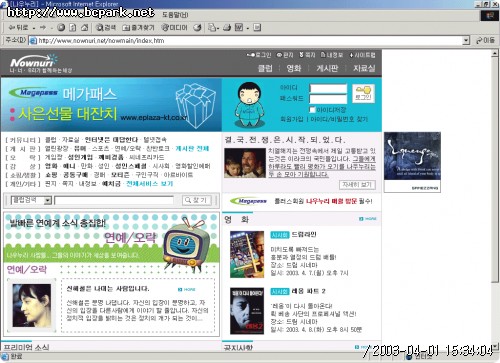
Task: Click the Discuss icon at toolbar end
Action: coord(257,27)
